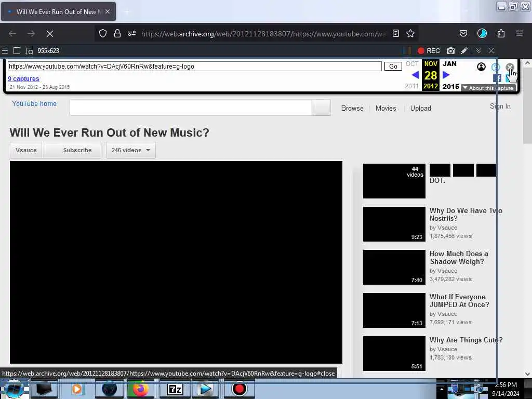Viewport: 532px width, 399px height.
Task: Share capture on Facebook icon
Action: (x=497, y=78)
